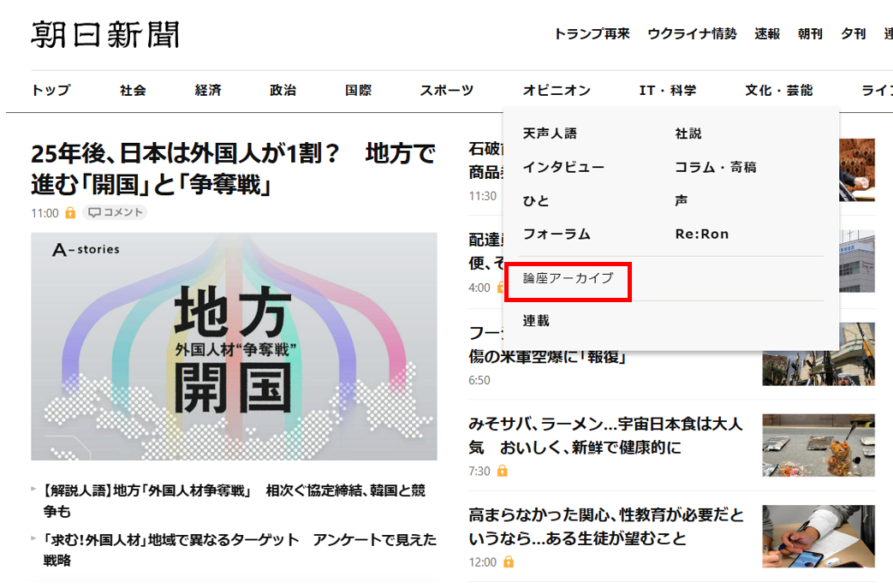Choose Re:Ron from the opinion menu

tap(702, 234)
